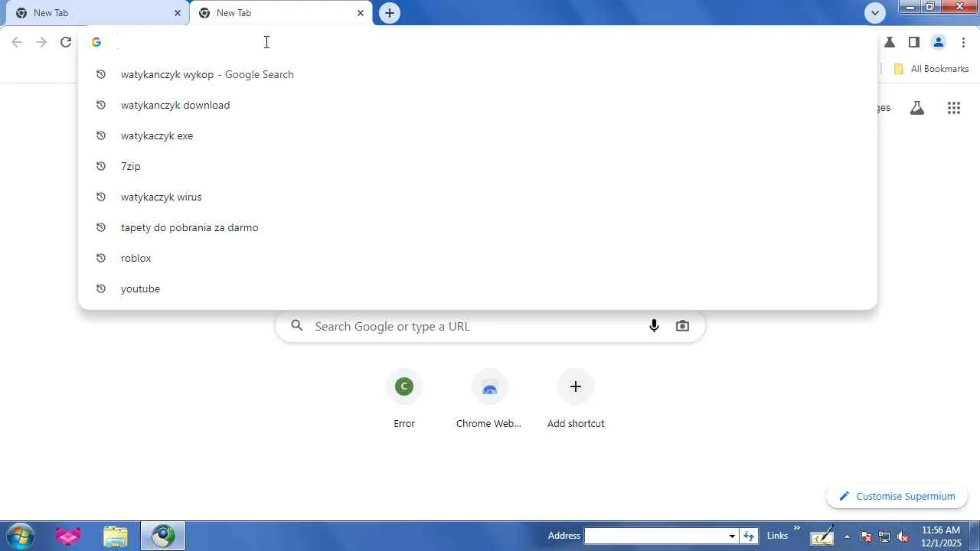This screenshot has height=551, width=980.
Task: Close the inactive New Tab tab
Action: point(178,13)
